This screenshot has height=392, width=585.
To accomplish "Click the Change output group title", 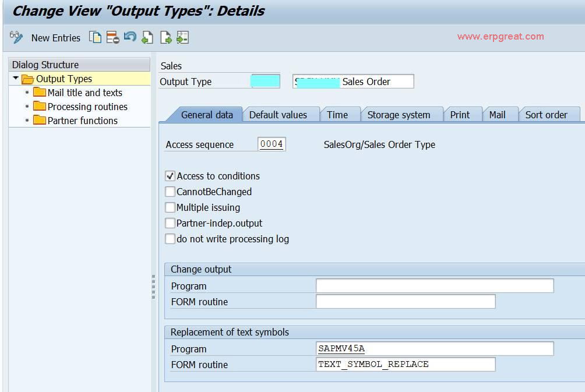I will click(x=201, y=269).
